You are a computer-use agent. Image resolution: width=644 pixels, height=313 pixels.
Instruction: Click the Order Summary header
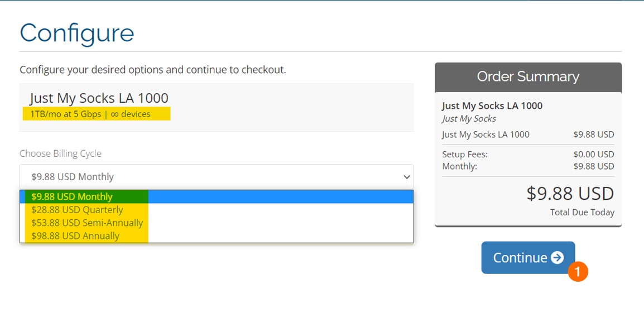coord(528,76)
